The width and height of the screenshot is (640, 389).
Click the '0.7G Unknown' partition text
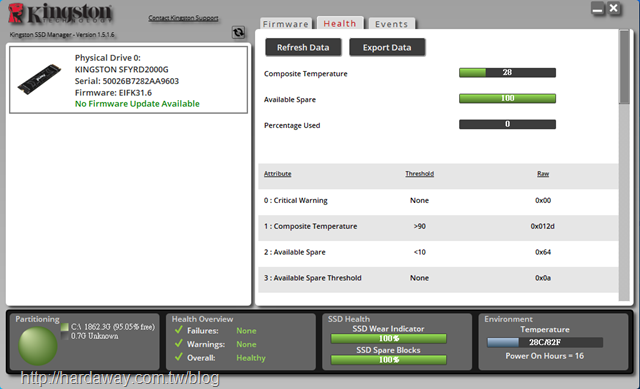[95, 336]
